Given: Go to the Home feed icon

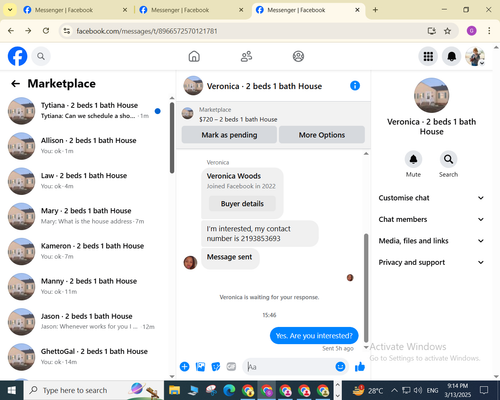Looking at the screenshot, I should pyautogui.click(x=194, y=56).
